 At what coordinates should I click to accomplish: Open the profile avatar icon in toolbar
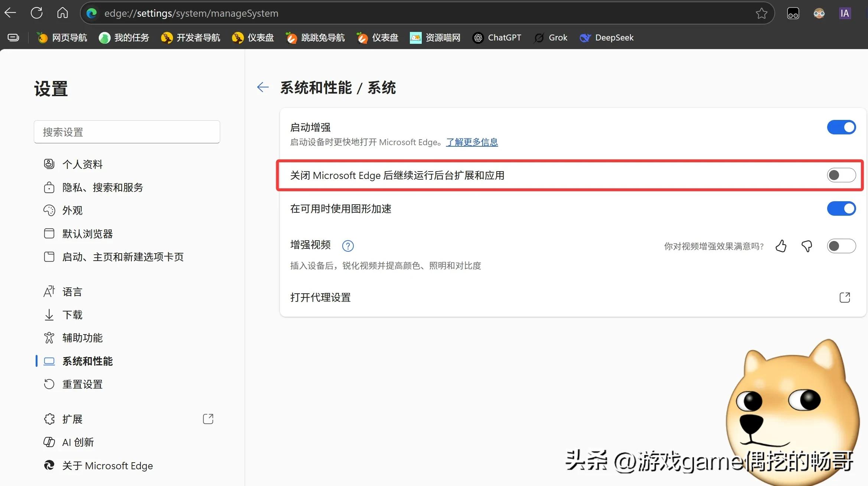coord(819,13)
